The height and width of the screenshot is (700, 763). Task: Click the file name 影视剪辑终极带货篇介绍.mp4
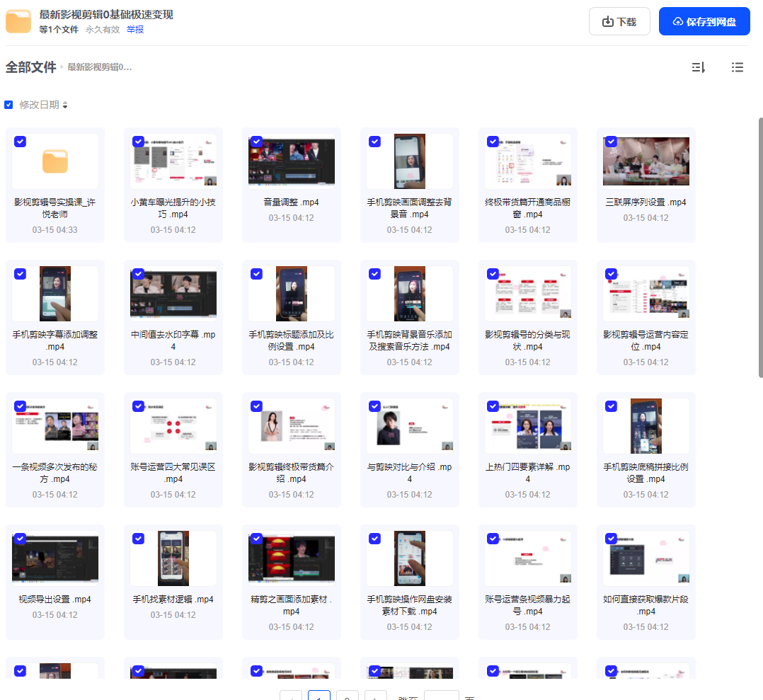(x=292, y=473)
